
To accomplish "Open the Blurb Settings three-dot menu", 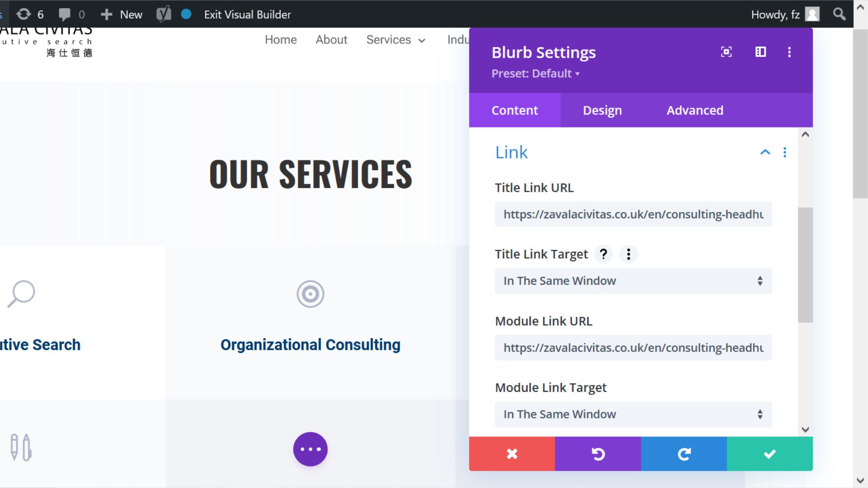I will (x=789, y=52).
